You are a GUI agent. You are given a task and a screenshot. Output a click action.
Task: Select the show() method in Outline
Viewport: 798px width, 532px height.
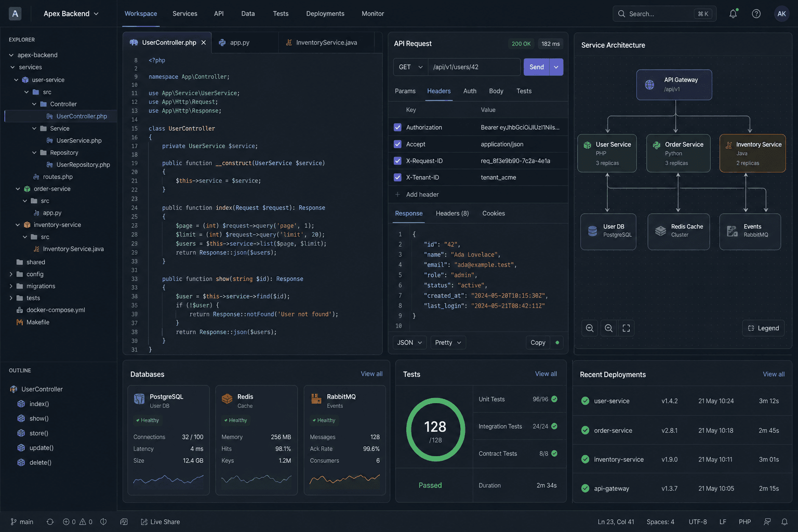pos(39,418)
